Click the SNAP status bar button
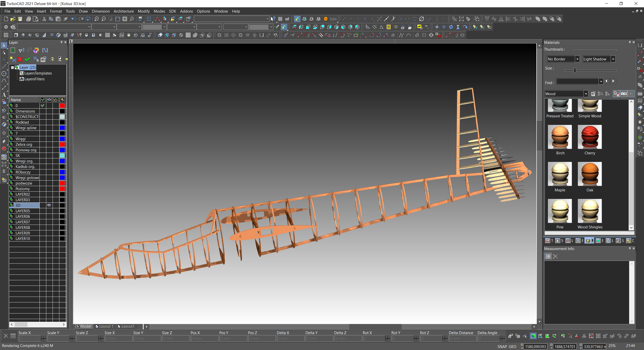Screen dimensions: 644x350 [x=502, y=346]
